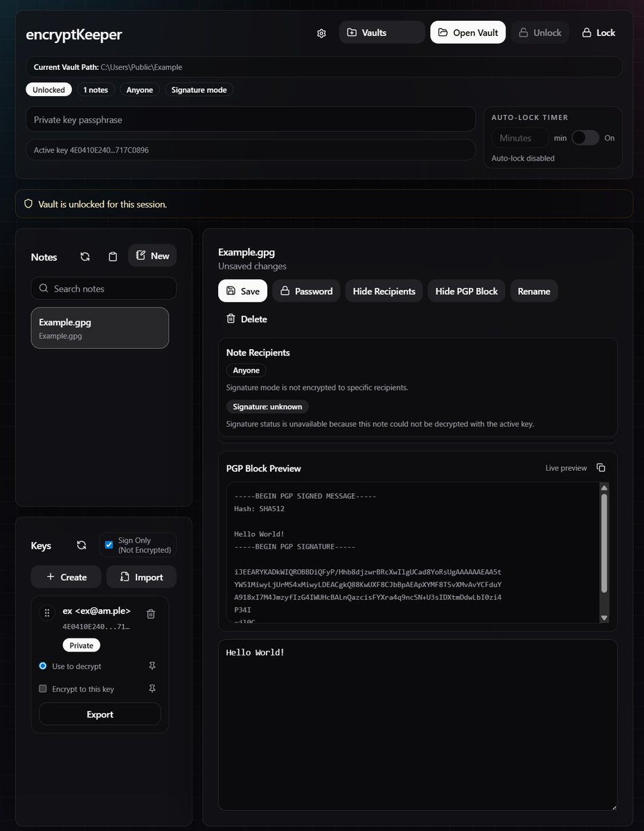Copy the PGP block preview
644x831 pixels.
click(x=601, y=468)
